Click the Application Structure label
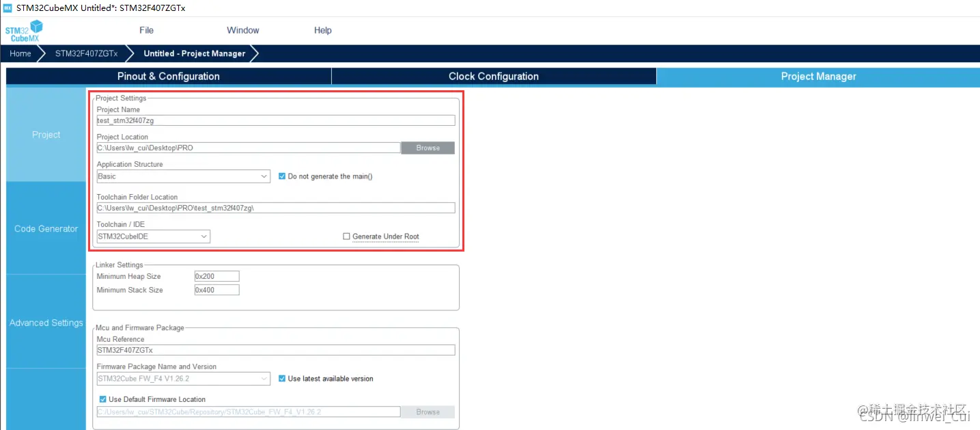This screenshot has width=980, height=430. 130,164
